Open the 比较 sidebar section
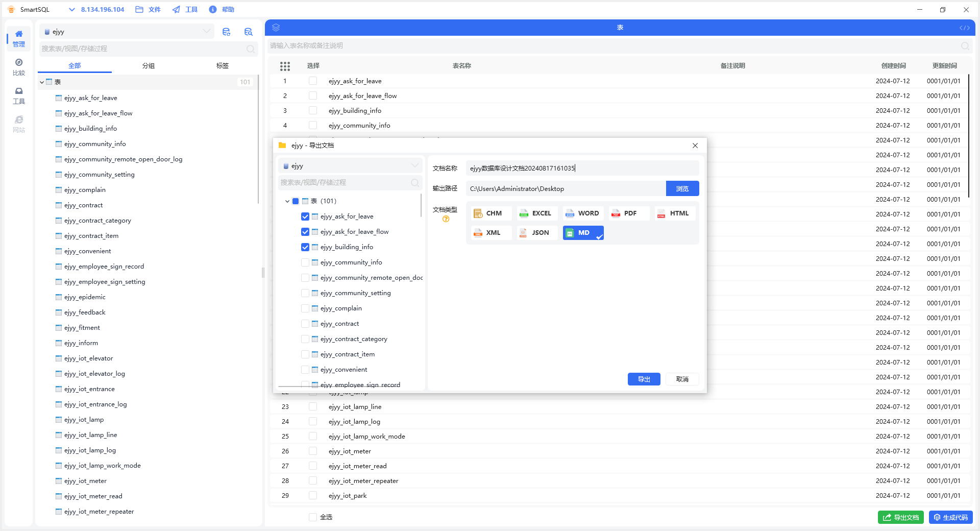Image resolution: width=980 pixels, height=531 pixels. point(19,67)
